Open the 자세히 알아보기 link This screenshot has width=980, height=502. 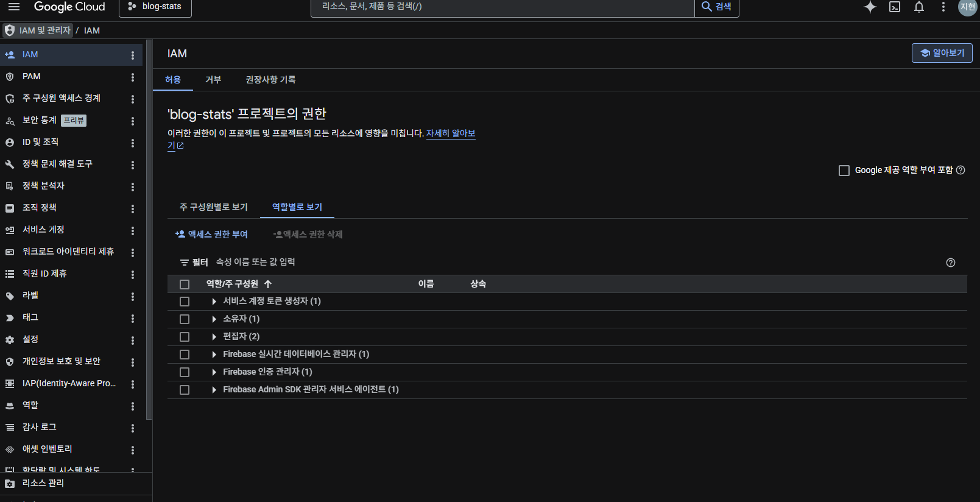coord(451,133)
